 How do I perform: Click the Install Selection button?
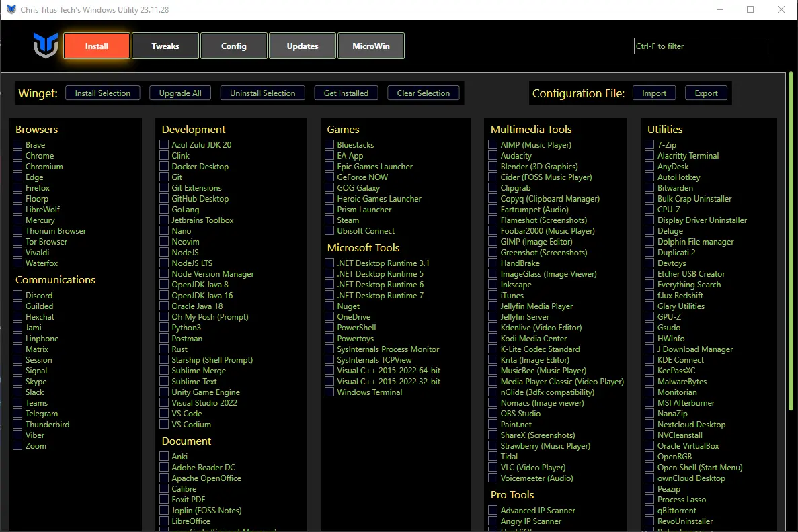(x=103, y=93)
